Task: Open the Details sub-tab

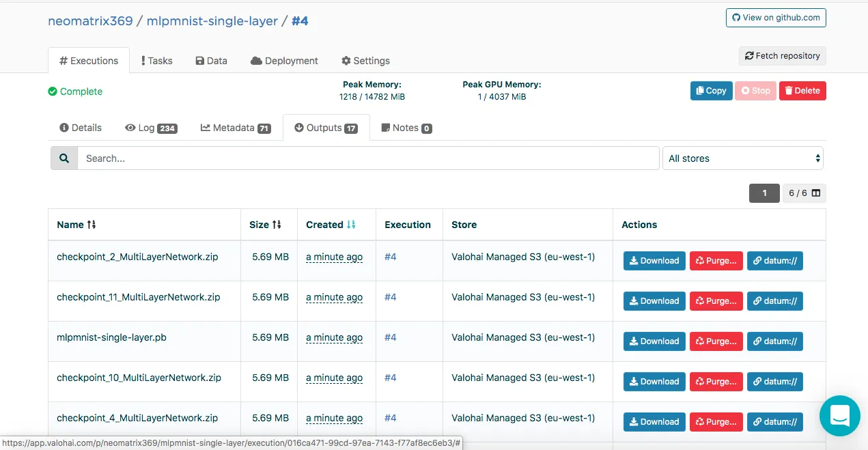Action: tap(81, 128)
